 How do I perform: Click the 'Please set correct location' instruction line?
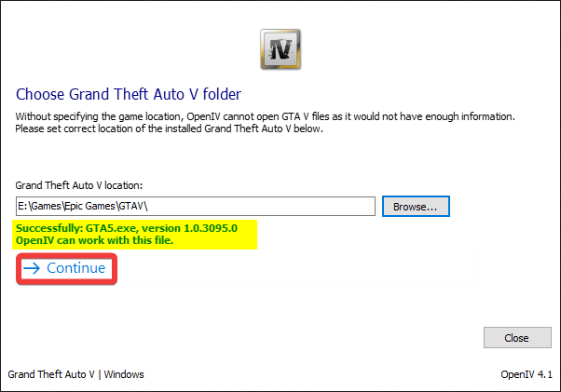(169, 128)
